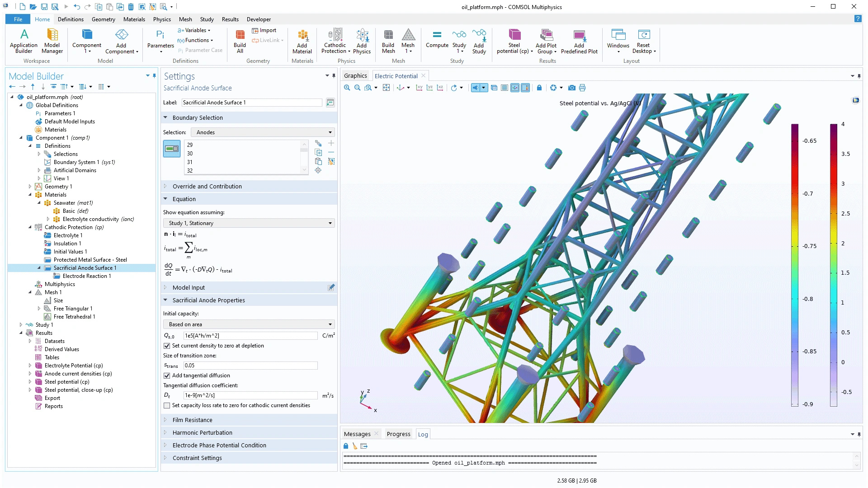Viewport: 868px width, 488px height.
Task: Click Add Predefined Plot icon
Action: 579,41
